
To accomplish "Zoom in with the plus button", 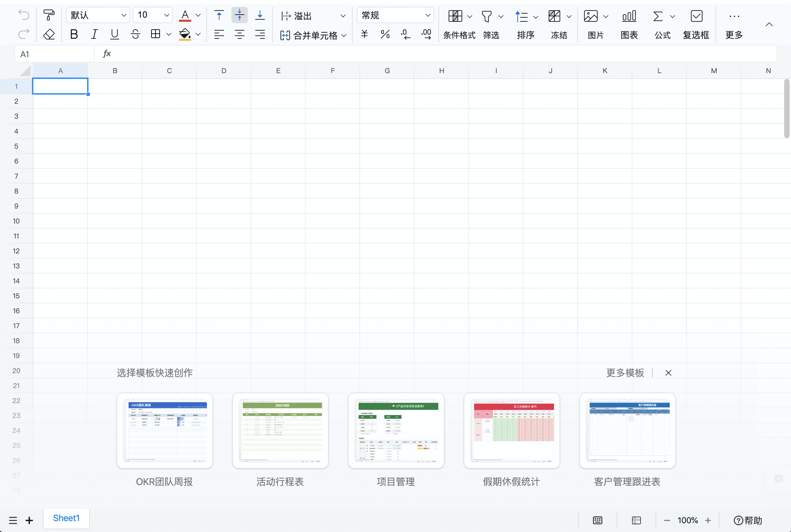I will click(708, 520).
